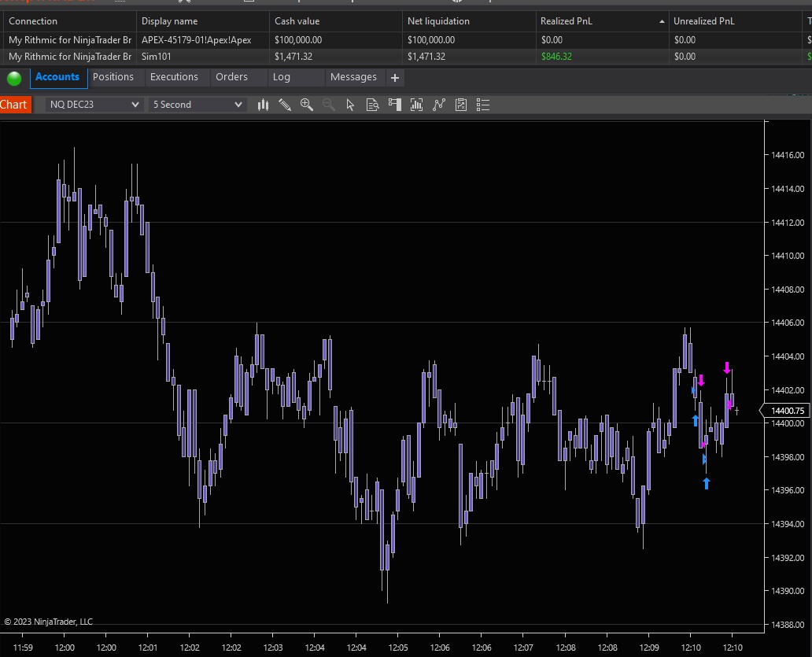The width and height of the screenshot is (812, 657).
Task: Switch to the Positions tab
Action: (x=113, y=77)
